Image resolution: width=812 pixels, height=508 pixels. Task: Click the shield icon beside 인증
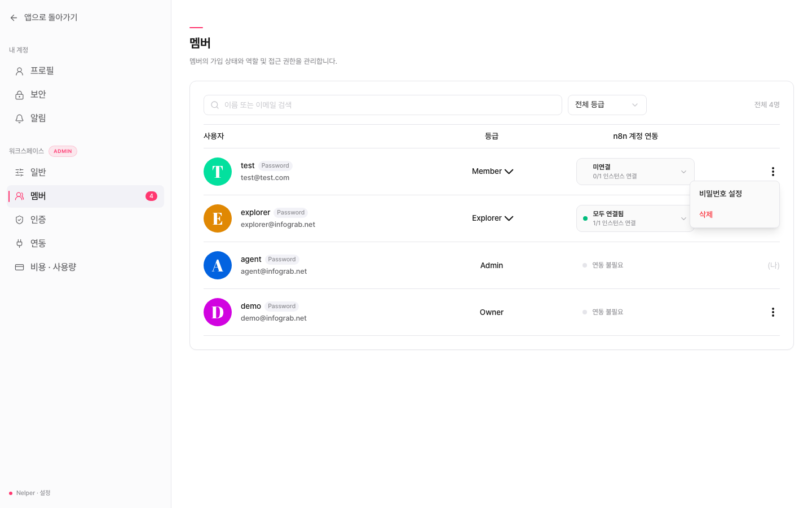click(19, 220)
